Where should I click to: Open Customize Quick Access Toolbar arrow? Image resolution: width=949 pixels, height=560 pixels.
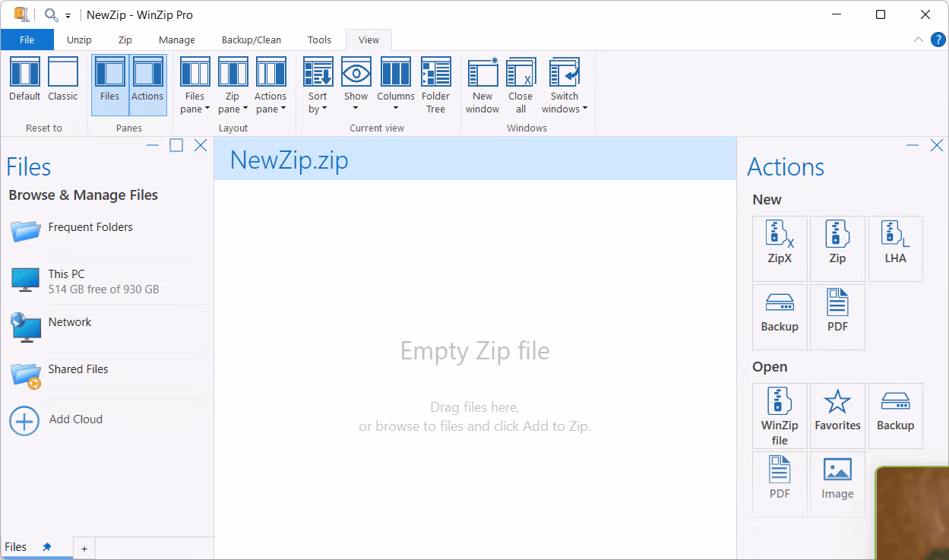coord(68,15)
